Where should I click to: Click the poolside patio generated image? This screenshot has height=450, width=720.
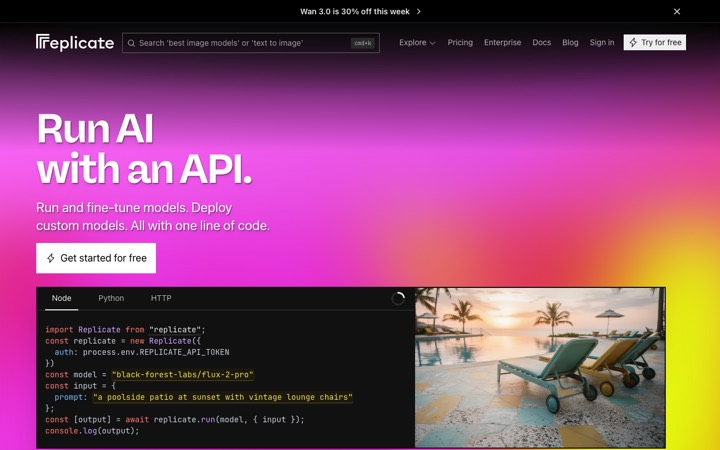540,367
